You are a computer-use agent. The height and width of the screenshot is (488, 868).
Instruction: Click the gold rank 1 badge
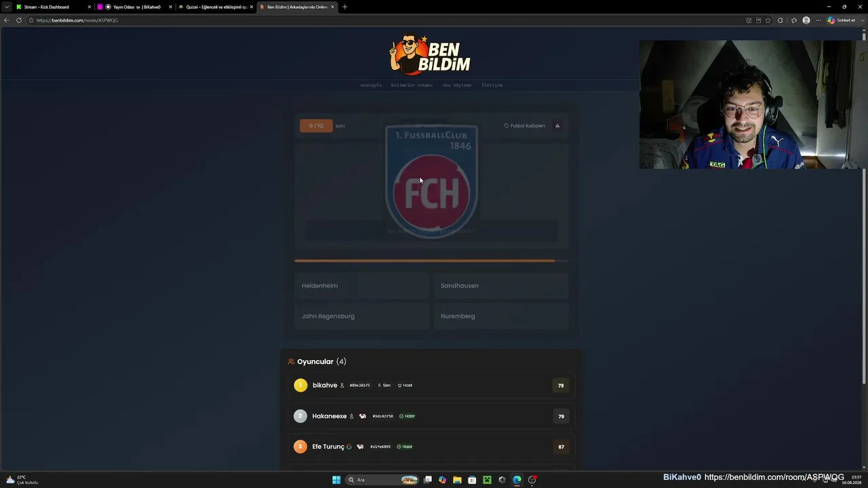coord(300,386)
